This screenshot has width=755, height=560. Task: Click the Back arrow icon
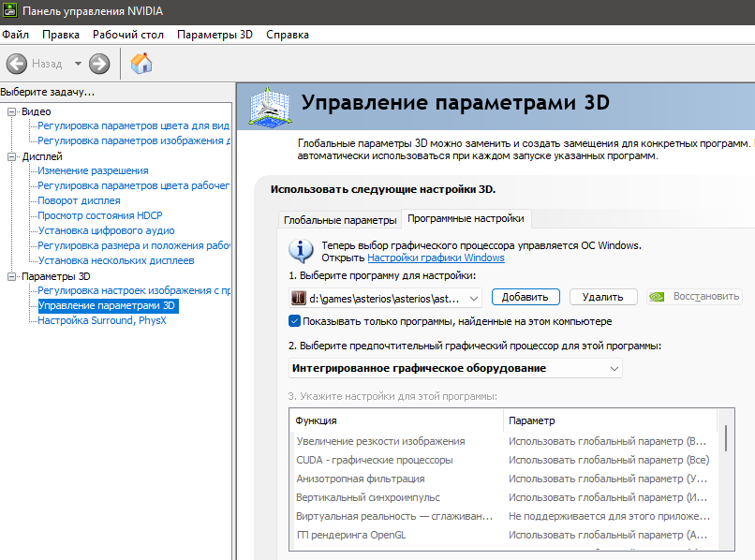16,64
